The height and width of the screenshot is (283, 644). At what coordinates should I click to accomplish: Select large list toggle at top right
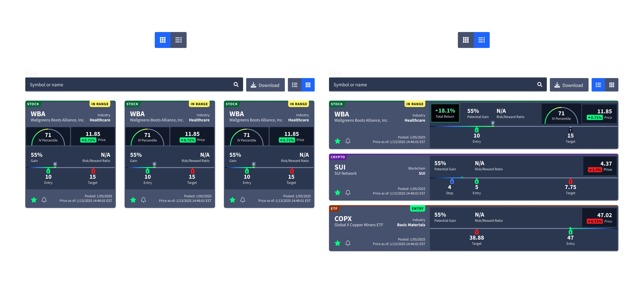(x=482, y=40)
